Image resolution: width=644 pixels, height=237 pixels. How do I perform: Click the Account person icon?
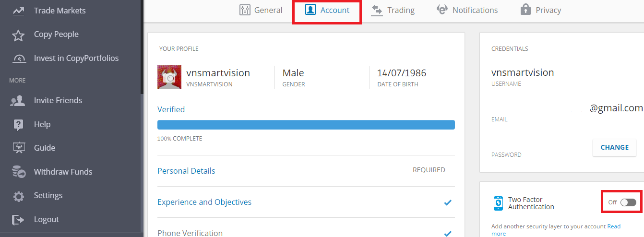(310, 10)
